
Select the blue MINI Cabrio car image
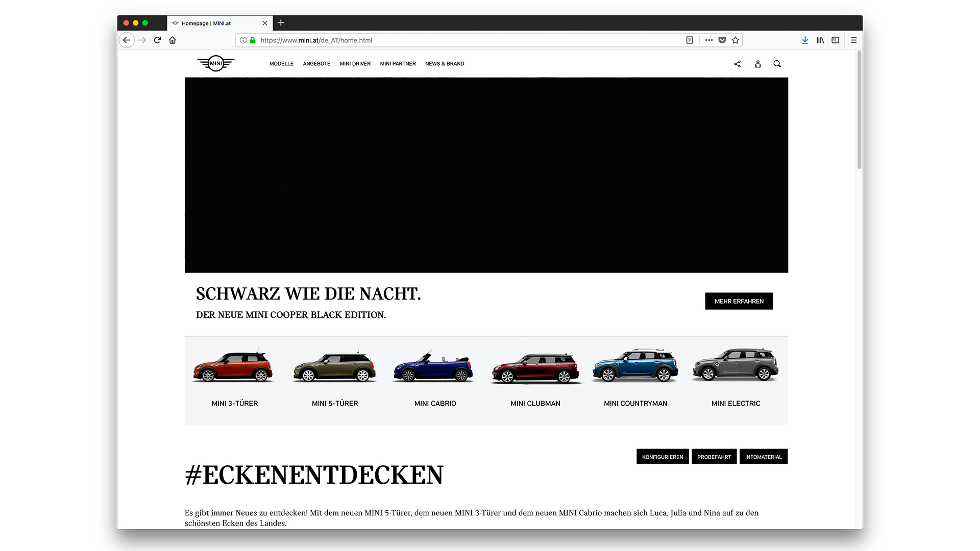[x=433, y=366]
